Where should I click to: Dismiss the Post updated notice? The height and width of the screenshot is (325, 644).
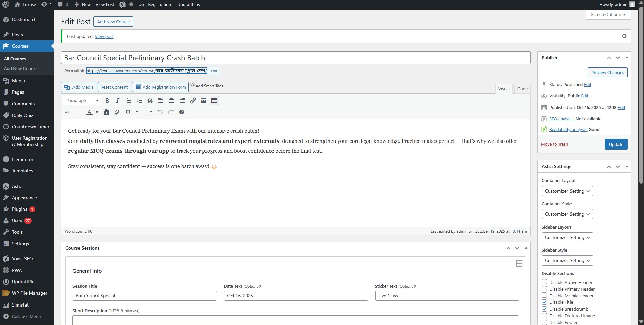[x=624, y=36]
